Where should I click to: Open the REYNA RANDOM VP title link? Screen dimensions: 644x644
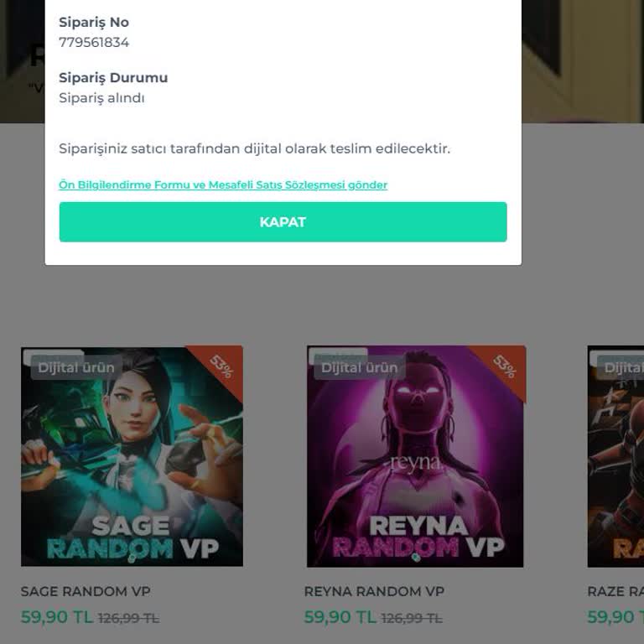tap(374, 591)
